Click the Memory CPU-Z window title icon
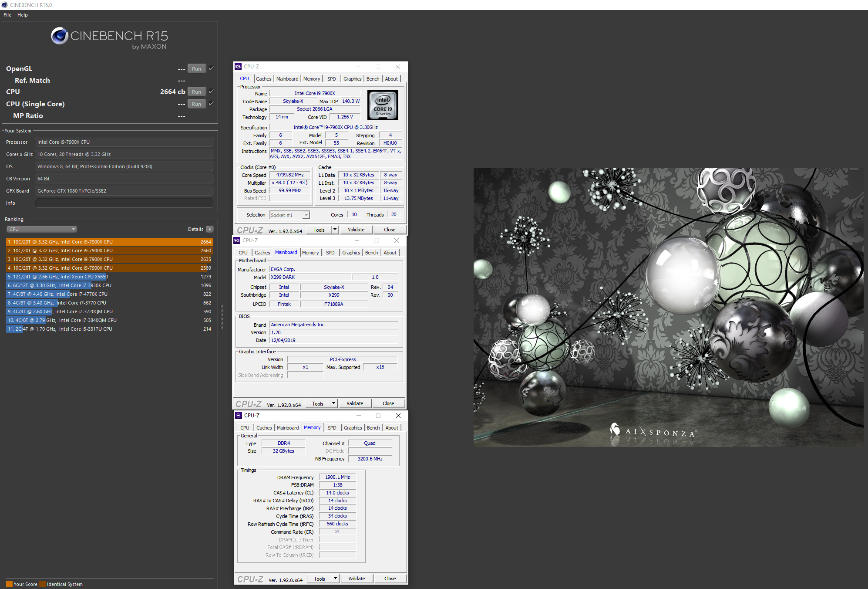 (x=239, y=416)
